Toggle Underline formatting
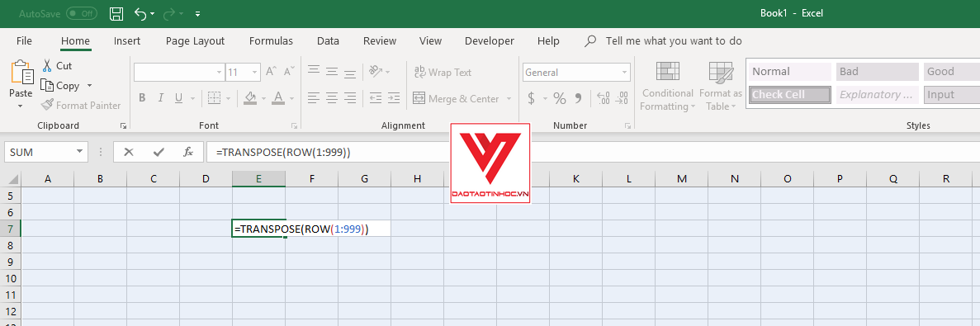 pyautogui.click(x=178, y=98)
